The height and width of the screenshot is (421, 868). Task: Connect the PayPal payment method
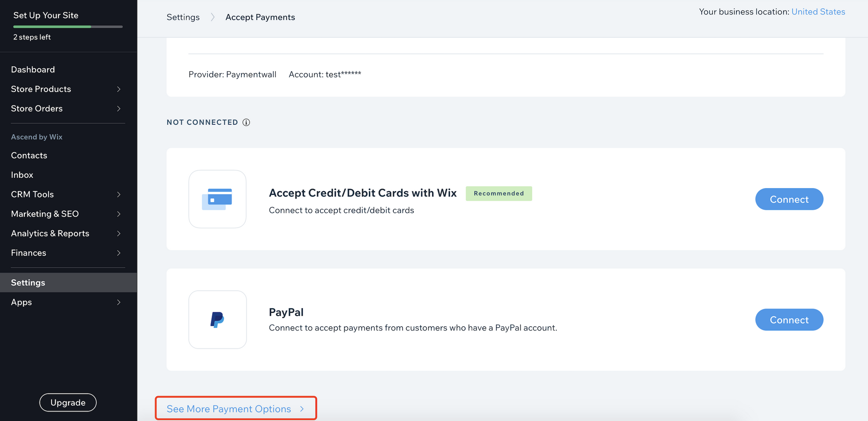point(789,320)
